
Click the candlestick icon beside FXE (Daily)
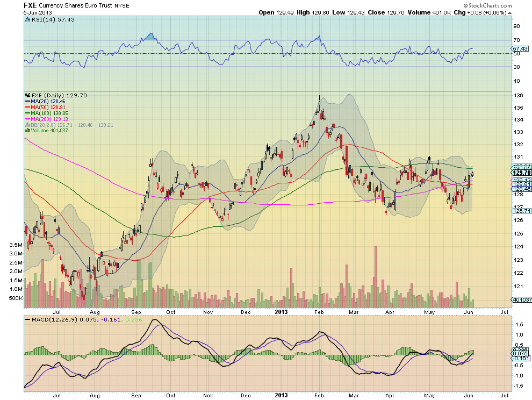(x=28, y=95)
